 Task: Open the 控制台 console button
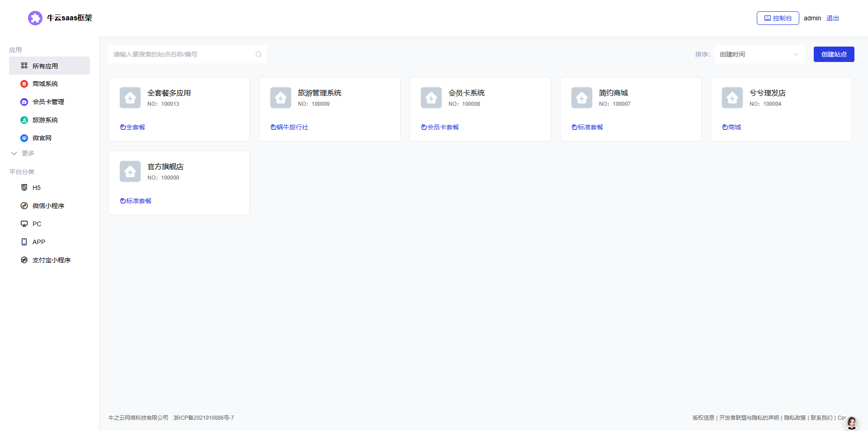tap(778, 18)
